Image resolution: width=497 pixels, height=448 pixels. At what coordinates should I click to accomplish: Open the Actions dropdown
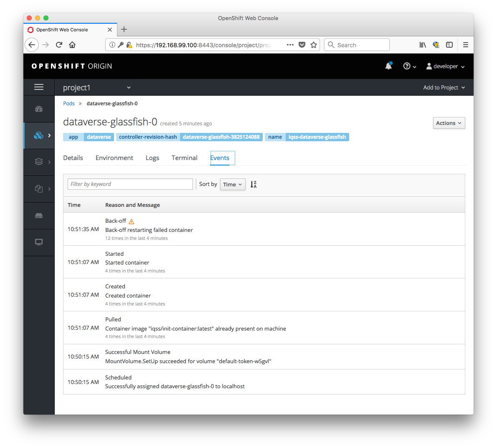449,123
